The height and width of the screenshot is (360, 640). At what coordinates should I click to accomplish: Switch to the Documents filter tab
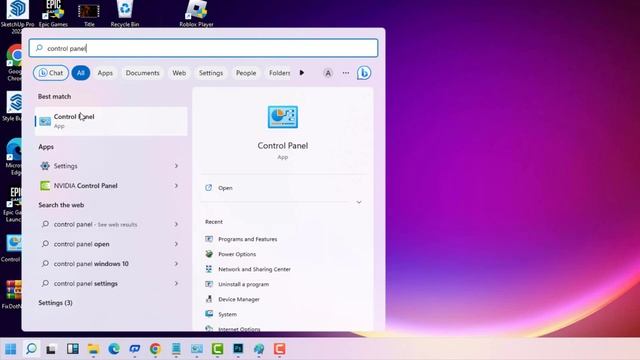(142, 73)
